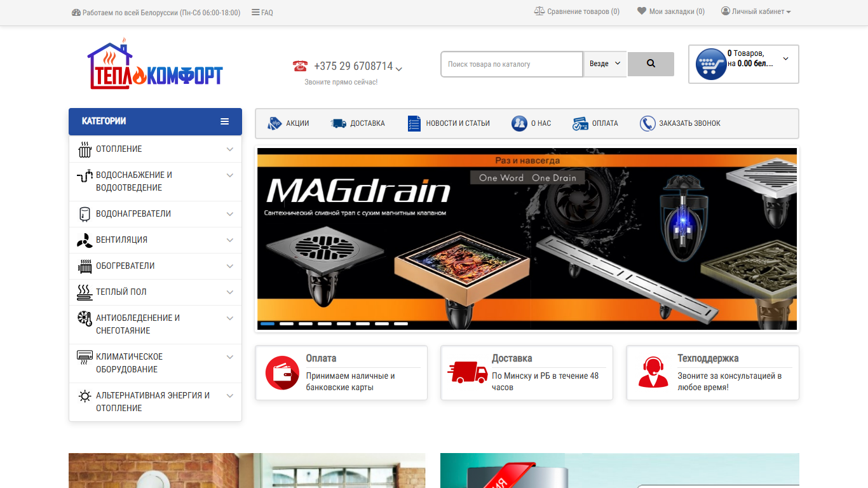Click the fan icon next to Вентиляция
The image size is (868, 488).
click(85, 240)
